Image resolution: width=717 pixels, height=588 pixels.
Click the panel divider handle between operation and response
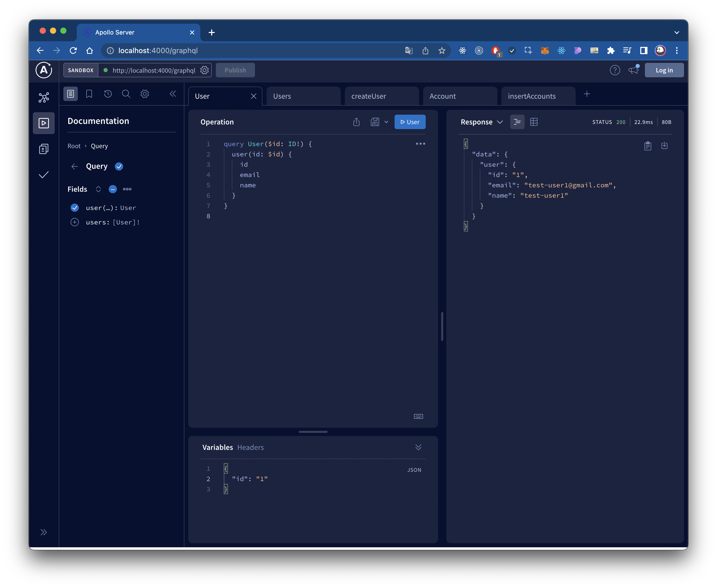[442, 326]
